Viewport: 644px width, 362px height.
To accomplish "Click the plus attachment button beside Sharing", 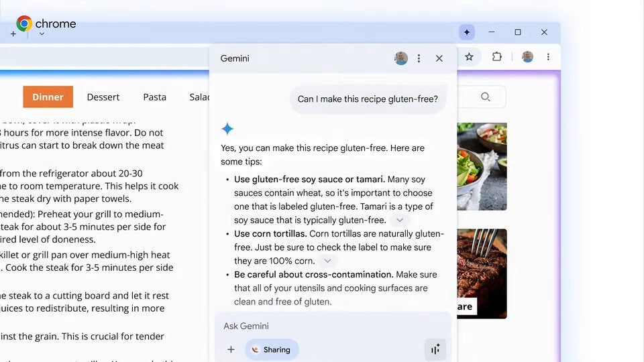I will [x=231, y=349].
